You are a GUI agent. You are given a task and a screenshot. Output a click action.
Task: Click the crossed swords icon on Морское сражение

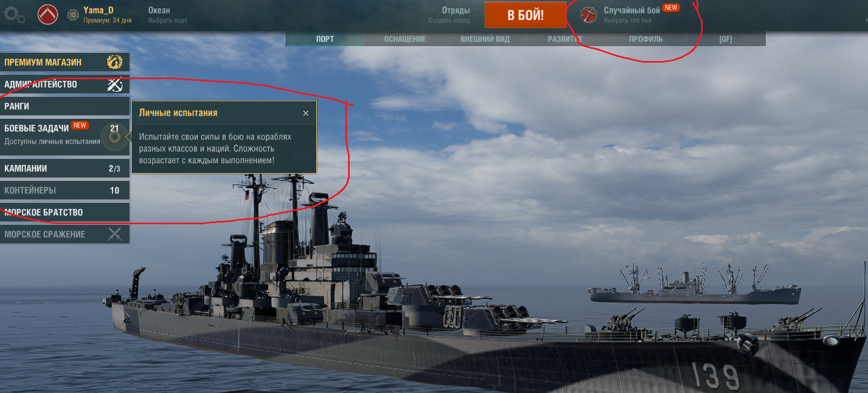[x=115, y=234]
